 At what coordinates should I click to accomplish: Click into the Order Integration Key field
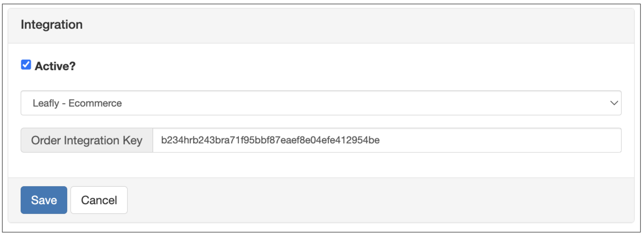coord(387,140)
